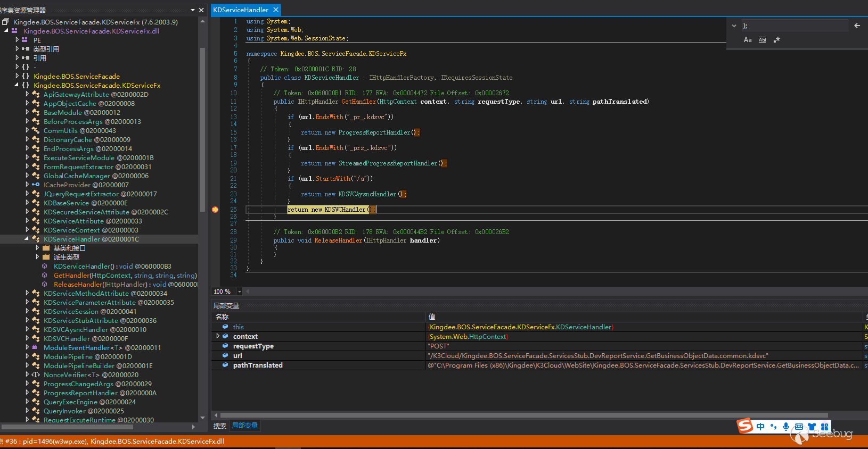This screenshot has height=449, width=868.
Task: Select GetHandler(HttpContext, string, string, string) method
Action: [125, 275]
